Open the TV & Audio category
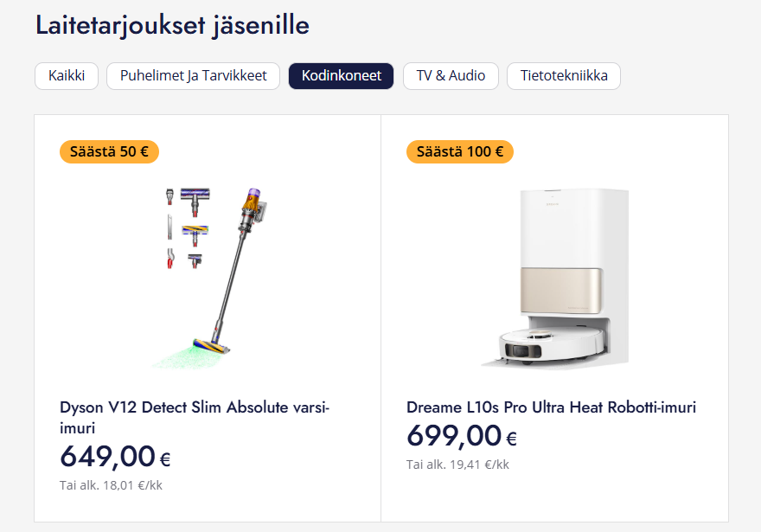Screen dimensions: 761x532 click(451, 76)
